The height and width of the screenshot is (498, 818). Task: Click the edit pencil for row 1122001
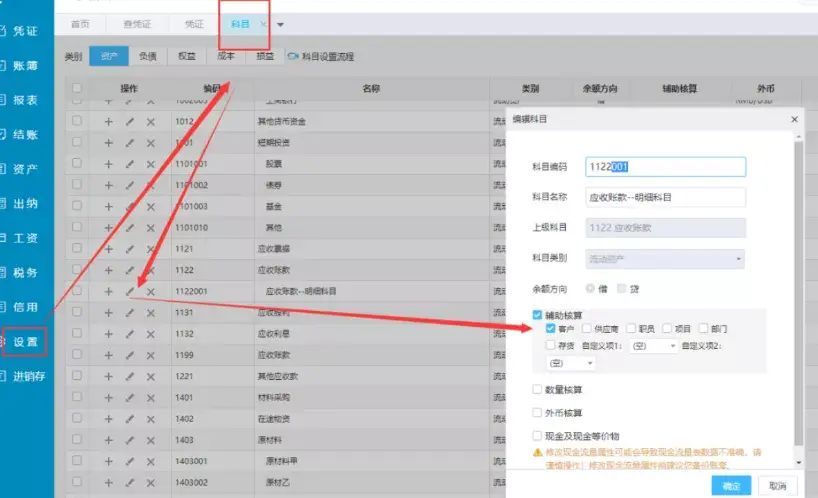[x=129, y=292]
